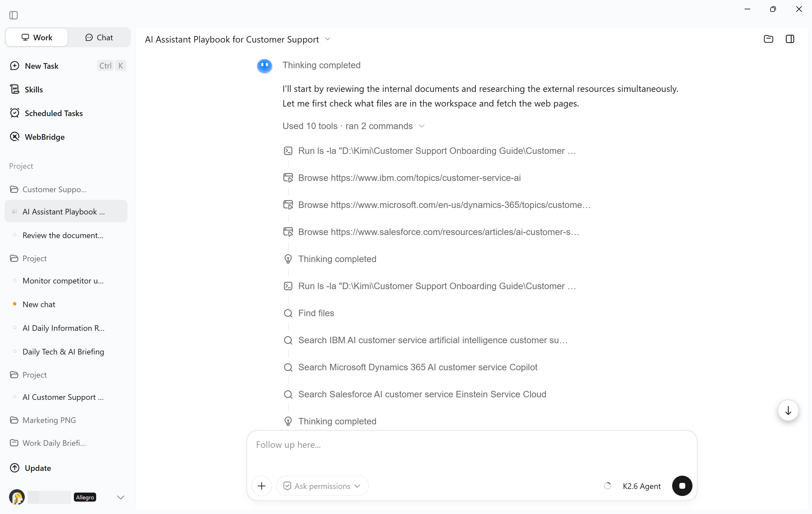Switch to the Work tab
Viewport: 812px width, 514px height.
pyautogui.click(x=37, y=37)
